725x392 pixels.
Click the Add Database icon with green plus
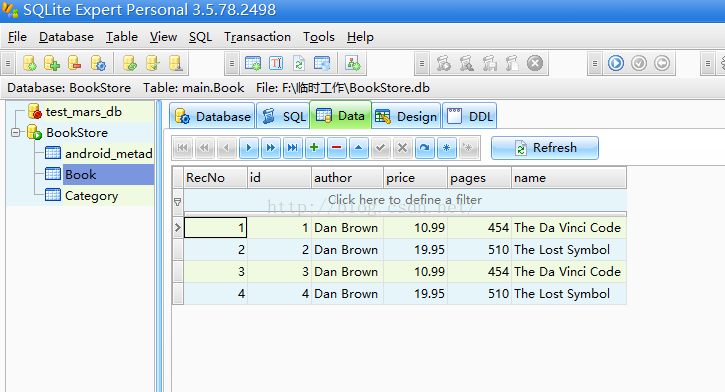[x=52, y=63]
